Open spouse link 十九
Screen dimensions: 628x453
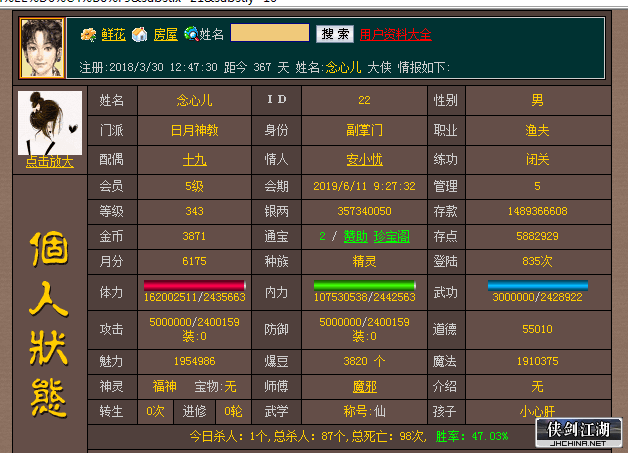194,160
